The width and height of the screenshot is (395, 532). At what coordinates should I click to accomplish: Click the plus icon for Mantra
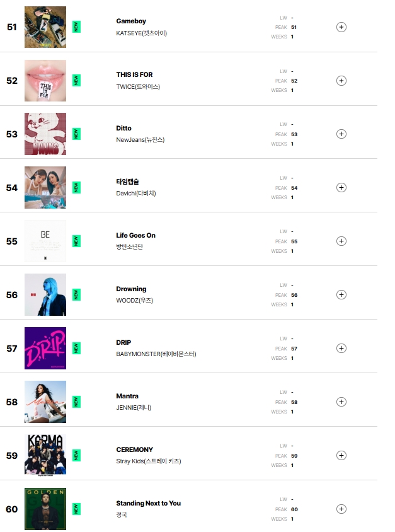pos(341,402)
